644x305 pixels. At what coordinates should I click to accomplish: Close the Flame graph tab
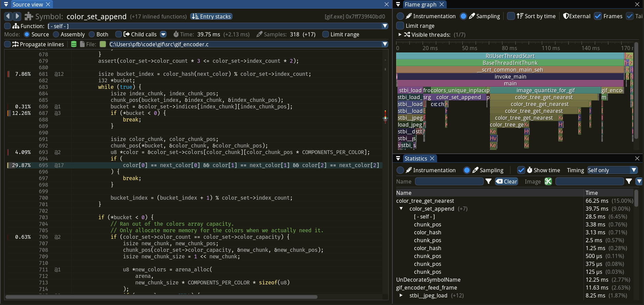coord(442,4)
